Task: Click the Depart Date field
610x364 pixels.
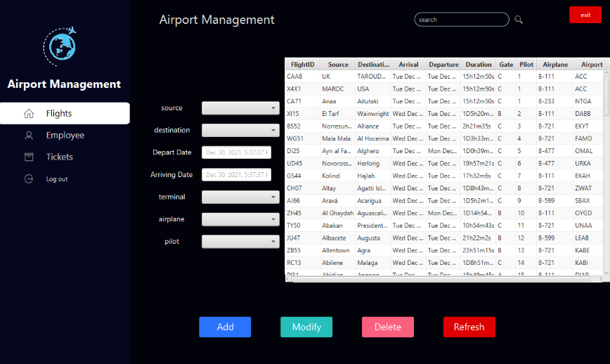Action: pos(237,152)
